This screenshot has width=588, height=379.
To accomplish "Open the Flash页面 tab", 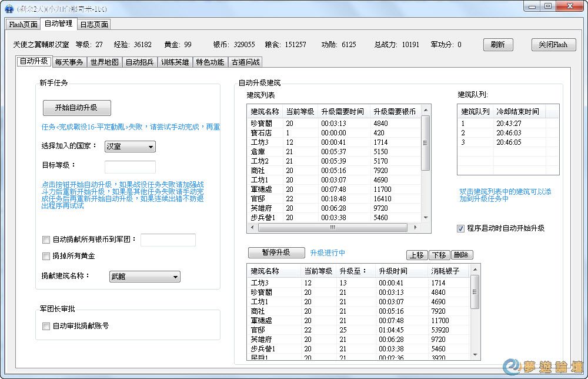I will click(x=24, y=24).
